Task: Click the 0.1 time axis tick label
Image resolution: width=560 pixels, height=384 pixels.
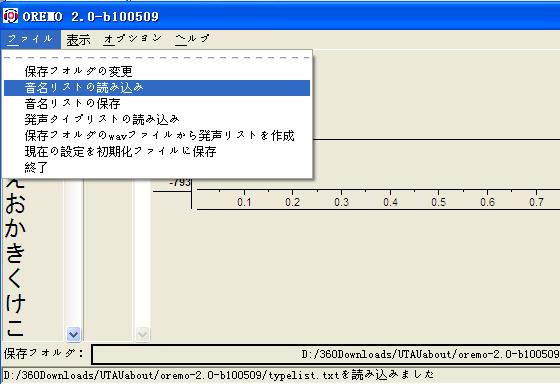Action: pyautogui.click(x=244, y=202)
